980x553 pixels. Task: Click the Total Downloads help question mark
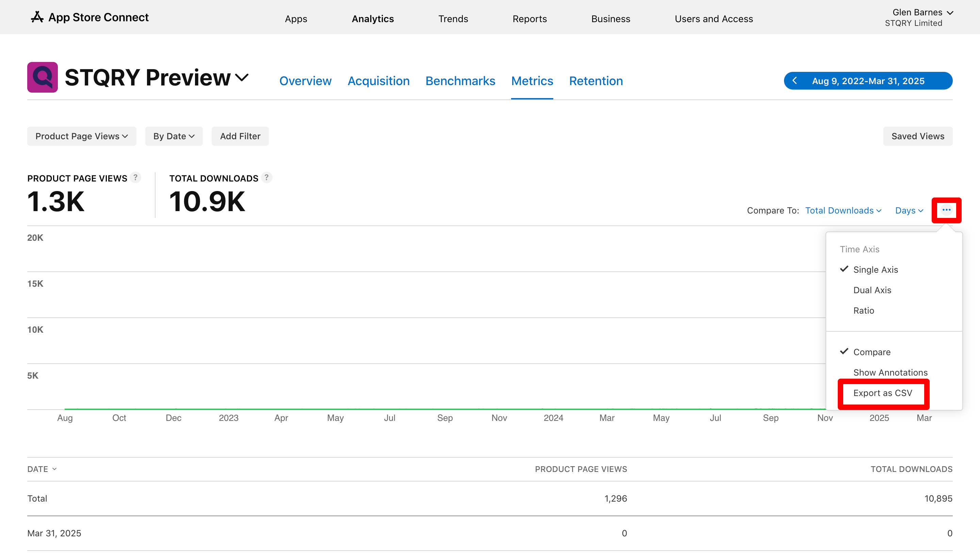(x=266, y=178)
